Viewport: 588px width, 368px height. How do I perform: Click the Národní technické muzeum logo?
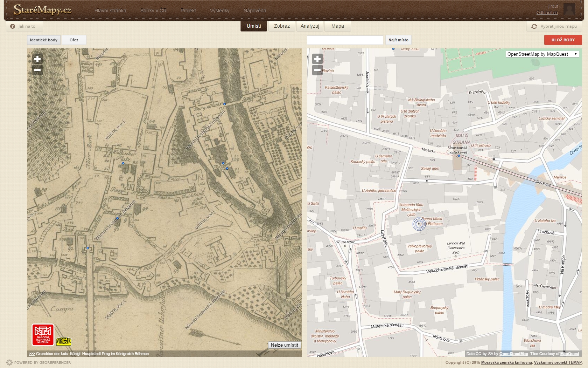43,335
